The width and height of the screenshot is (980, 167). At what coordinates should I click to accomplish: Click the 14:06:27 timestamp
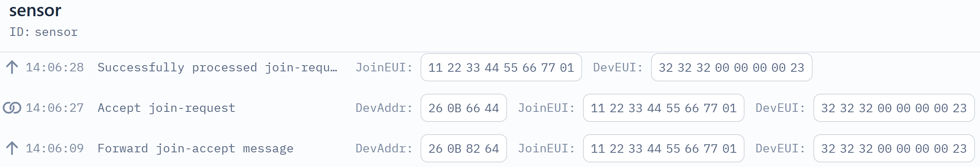point(55,108)
